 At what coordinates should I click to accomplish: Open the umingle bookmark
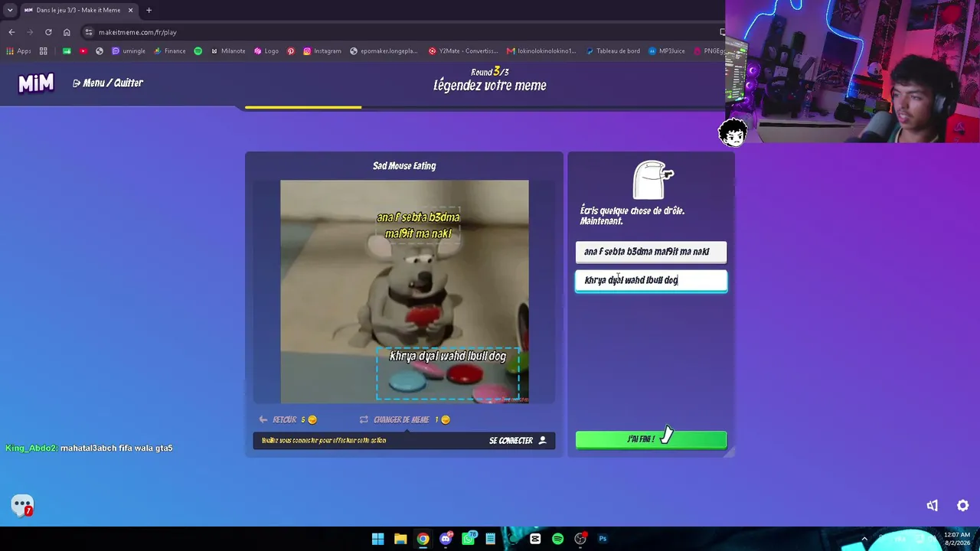tap(129, 51)
